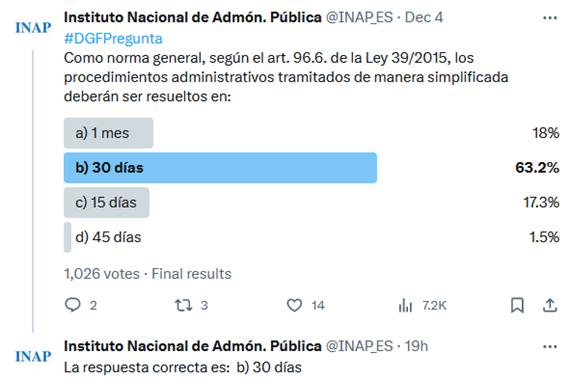Retweet the INAP poll tweet

183,305
